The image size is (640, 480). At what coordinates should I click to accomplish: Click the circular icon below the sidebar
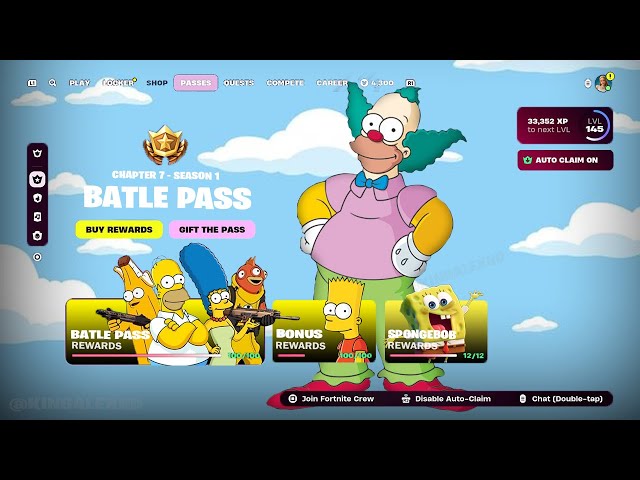(x=37, y=257)
